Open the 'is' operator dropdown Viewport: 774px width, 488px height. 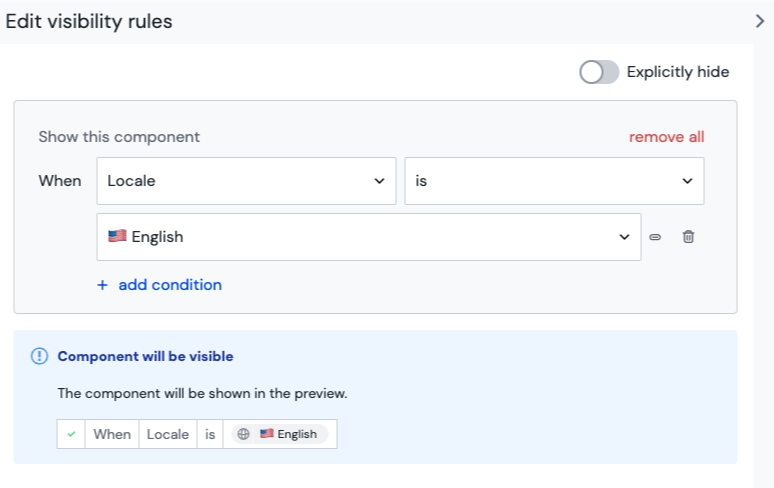tap(553, 181)
